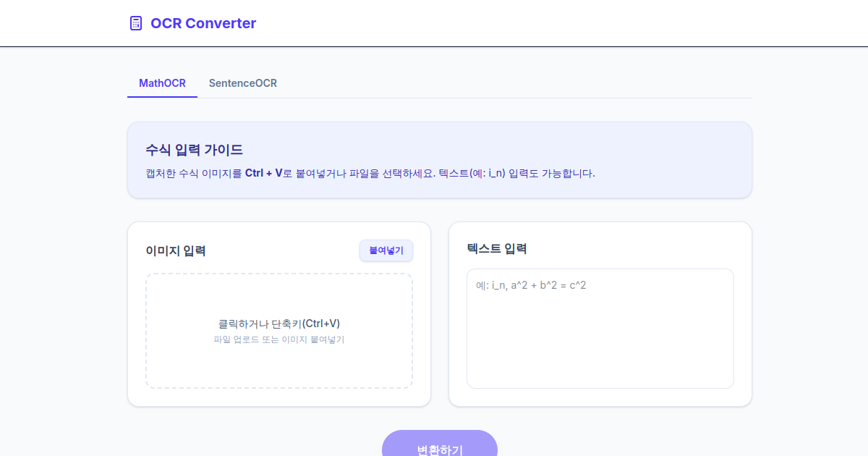Click the guide sentence about capturing formula images
The height and width of the screenshot is (456, 868).
370,174
